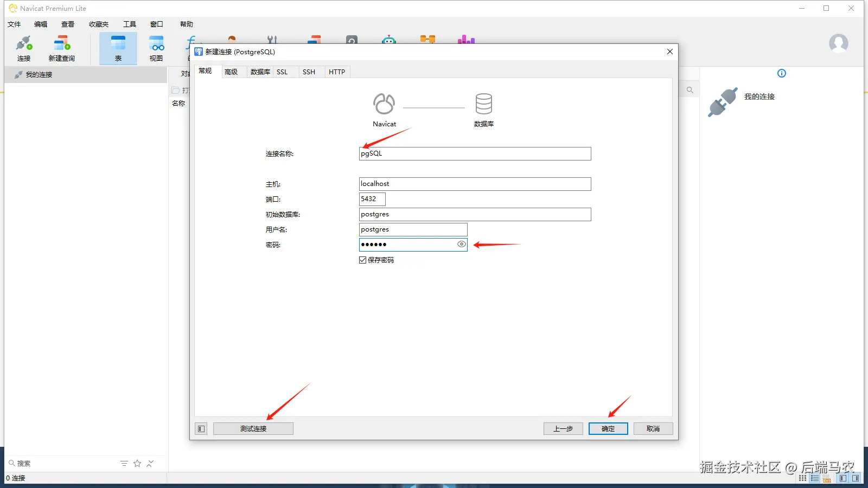
Task: Open the 工具 menu
Action: (130, 24)
